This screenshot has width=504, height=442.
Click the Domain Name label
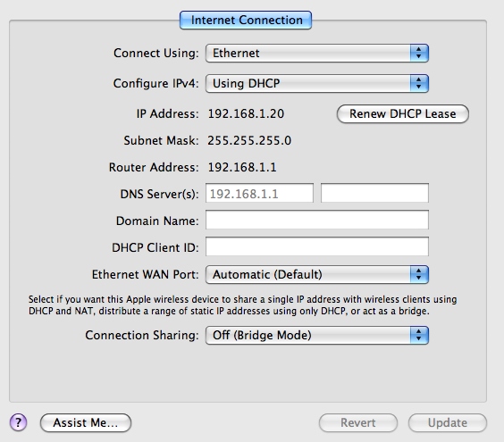pos(157,221)
